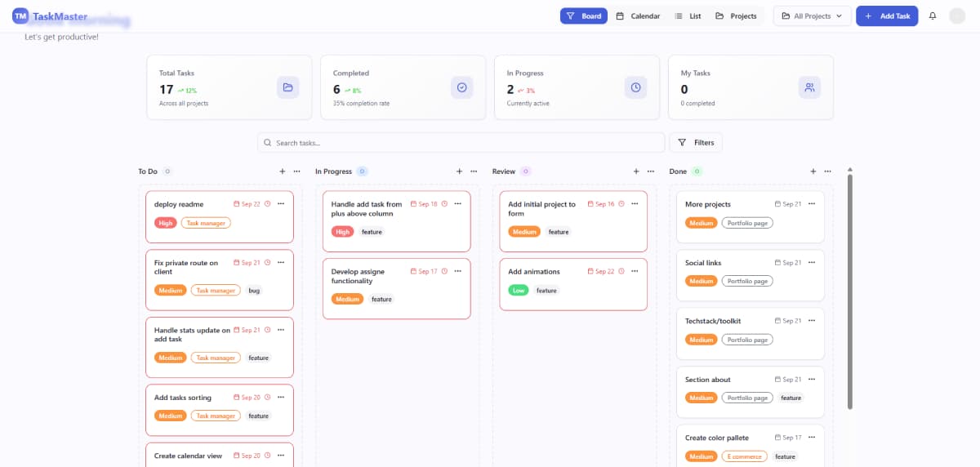Switch to the Board view
The image size is (980, 467).
click(584, 16)
